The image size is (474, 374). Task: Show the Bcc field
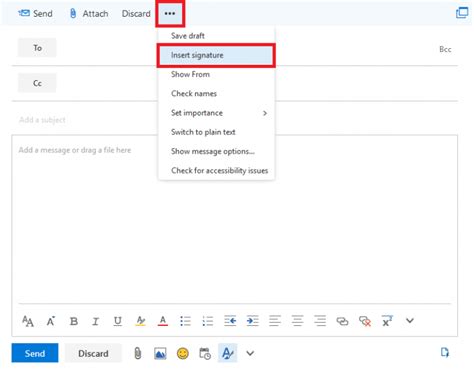click(445, 50)
